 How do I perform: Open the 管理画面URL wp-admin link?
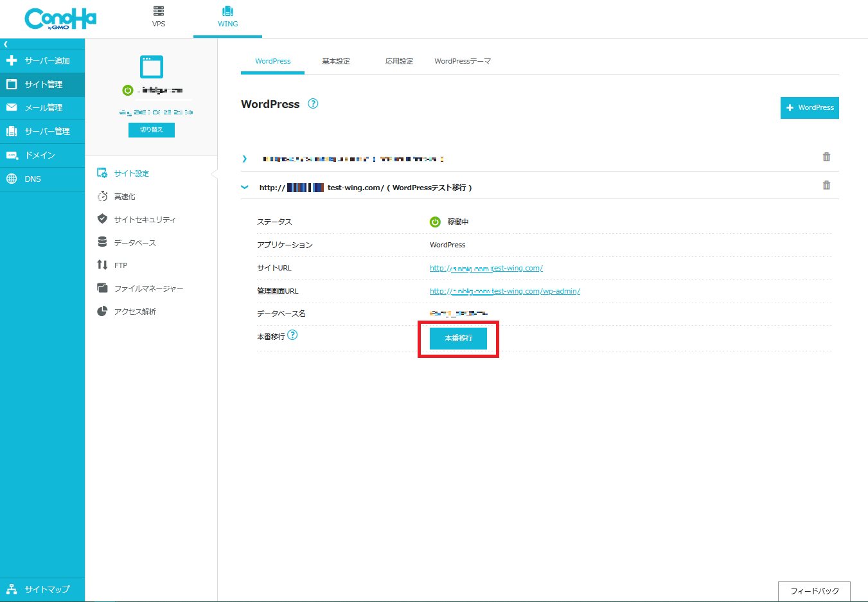(505, 292)
